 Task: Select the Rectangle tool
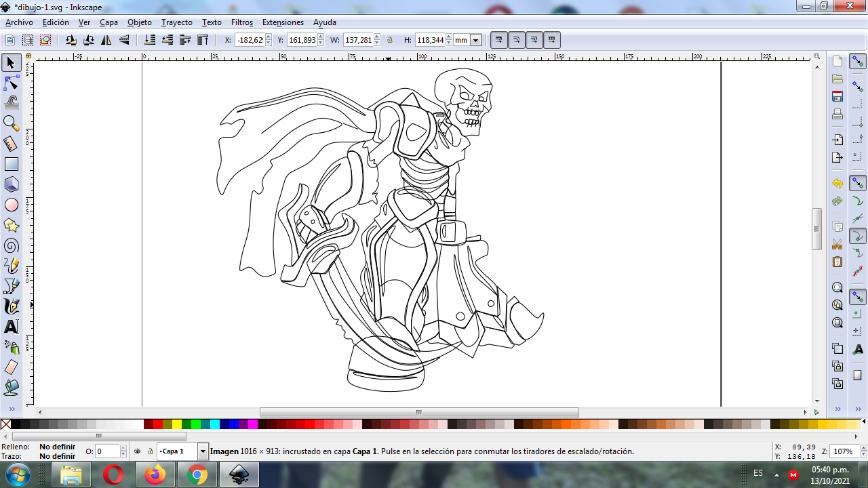pyautogui.click(x=11, y=164)
